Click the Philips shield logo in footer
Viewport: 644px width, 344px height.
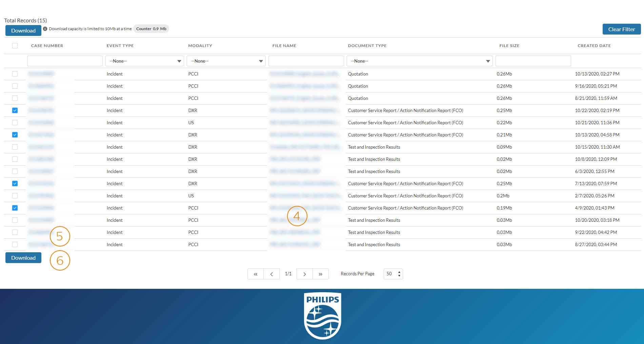tap(322, 316)
